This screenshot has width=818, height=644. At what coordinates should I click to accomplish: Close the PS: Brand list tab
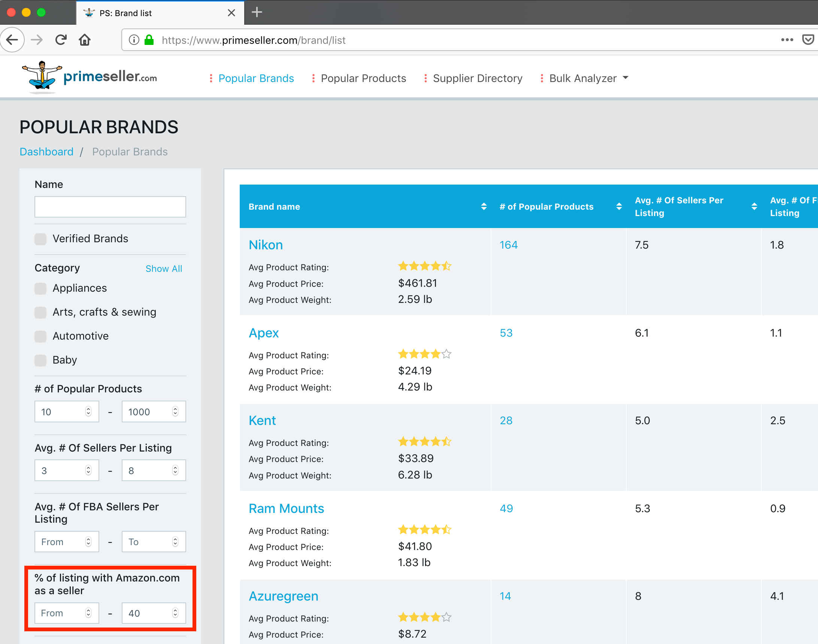(x=231, y=13)
